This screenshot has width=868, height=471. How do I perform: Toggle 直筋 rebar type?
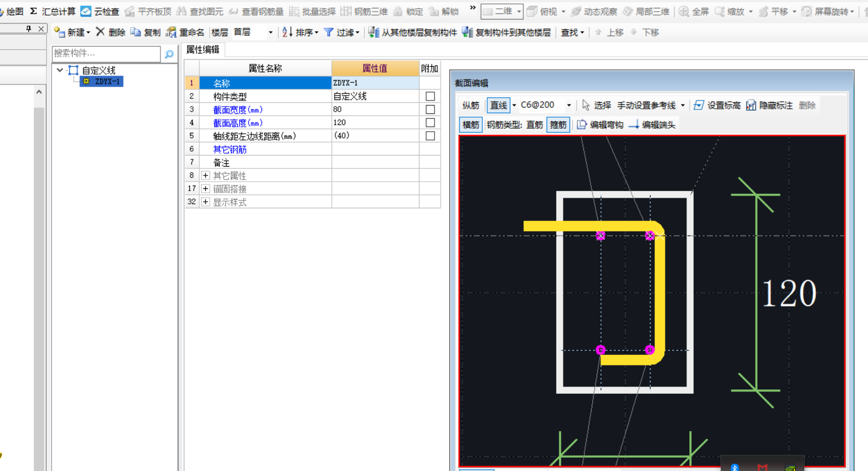click(534, 125)
